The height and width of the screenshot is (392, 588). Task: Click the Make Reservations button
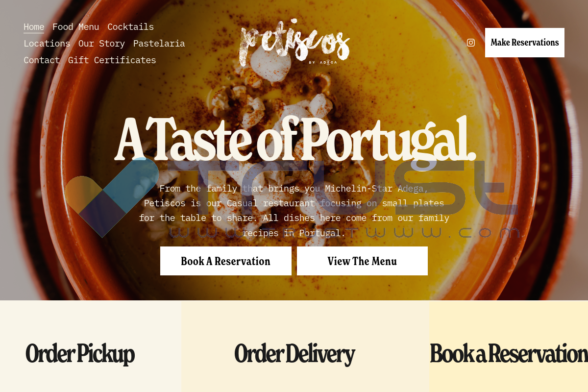tap(525, 43)
